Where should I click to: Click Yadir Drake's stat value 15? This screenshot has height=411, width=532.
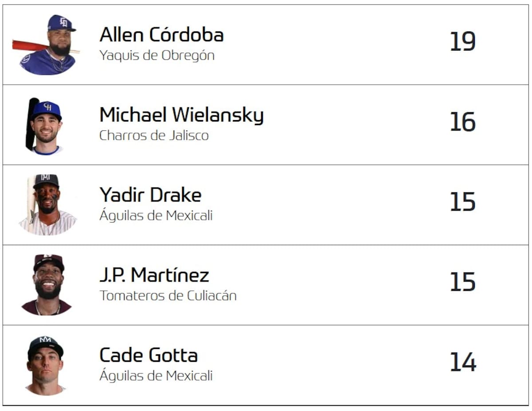(x=462, y=202)
